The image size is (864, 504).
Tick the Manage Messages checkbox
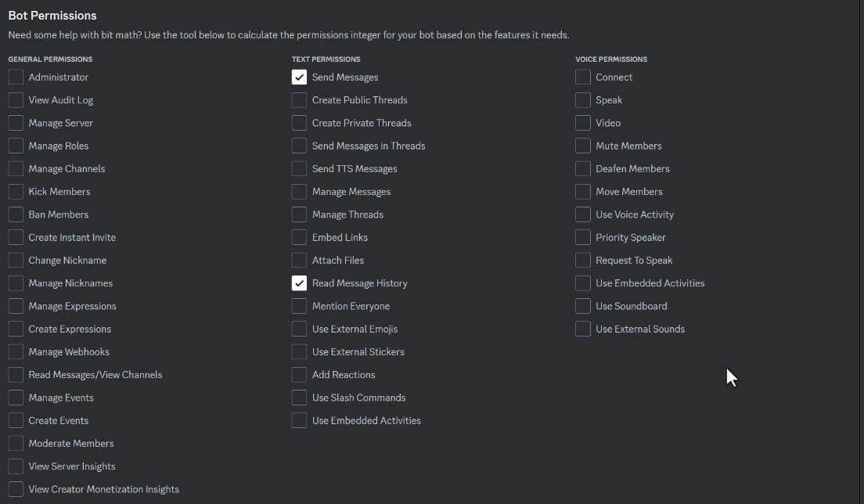pyautogui.click(x=299, y=191)
